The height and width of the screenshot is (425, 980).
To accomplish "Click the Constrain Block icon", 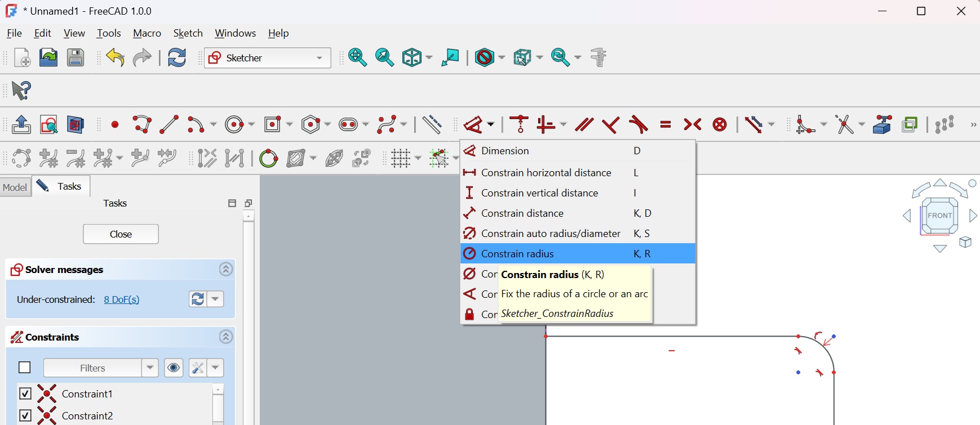I will pyautogui.click(x=720, y=124).
